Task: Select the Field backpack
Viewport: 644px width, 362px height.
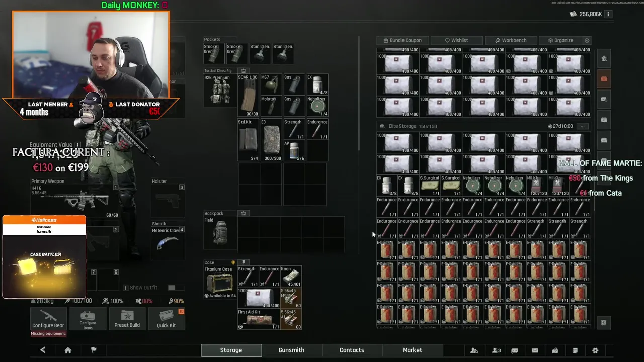Action: 220,233
